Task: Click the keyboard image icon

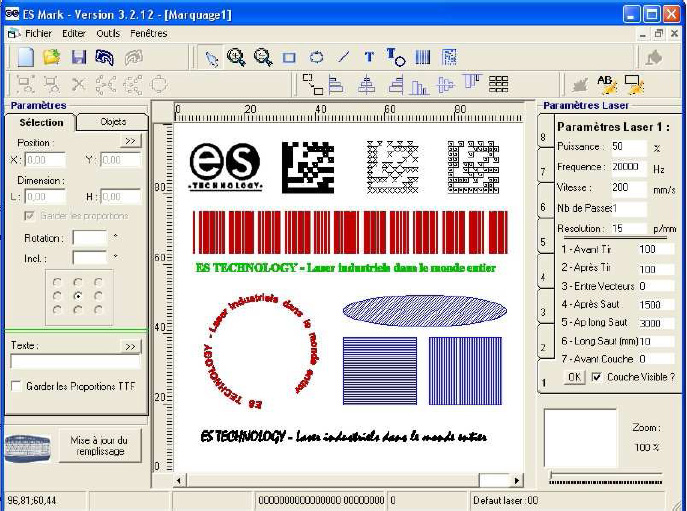Action: (x=28, y=448)
